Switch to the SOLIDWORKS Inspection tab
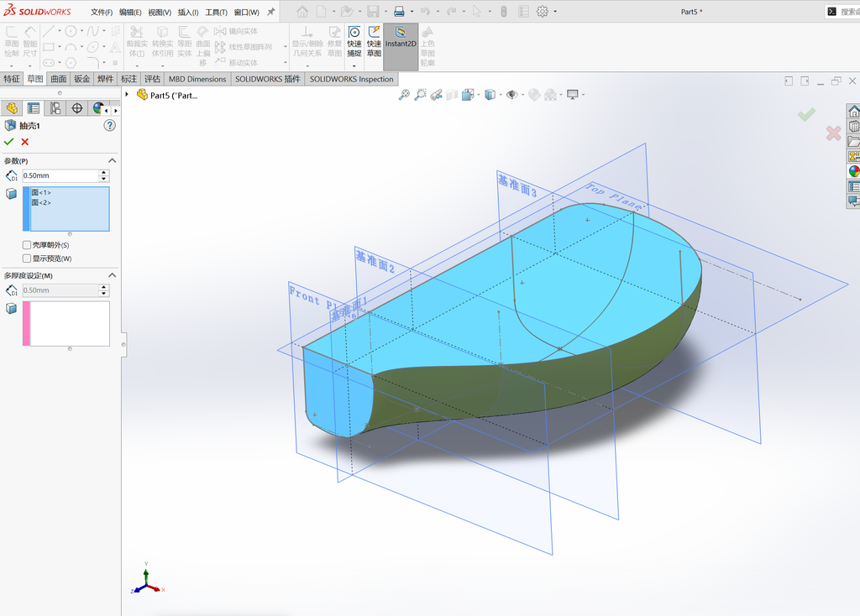 tap(352, 79)
